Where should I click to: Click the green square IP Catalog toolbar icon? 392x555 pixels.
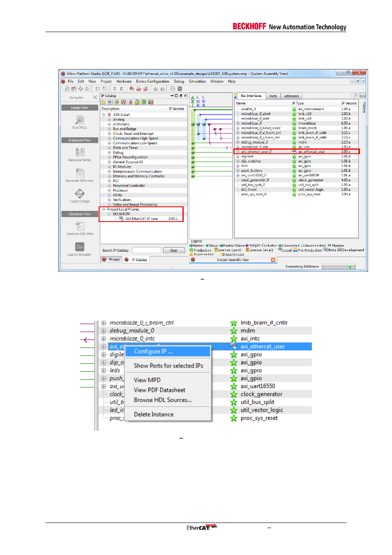point(144,102)
